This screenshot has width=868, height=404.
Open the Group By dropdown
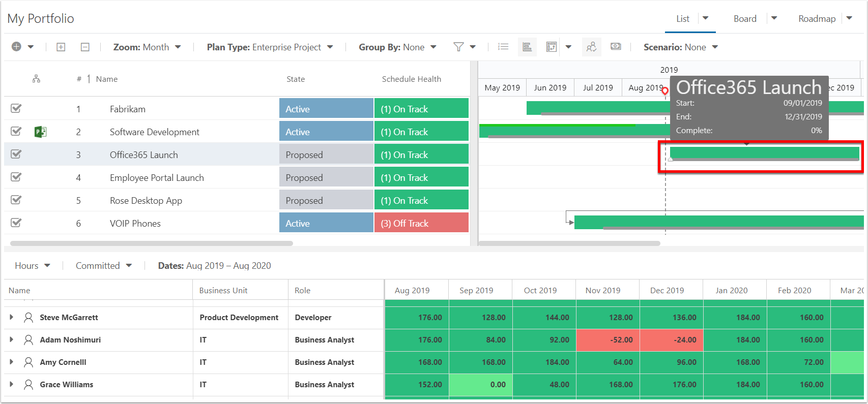tap(398, 47)
